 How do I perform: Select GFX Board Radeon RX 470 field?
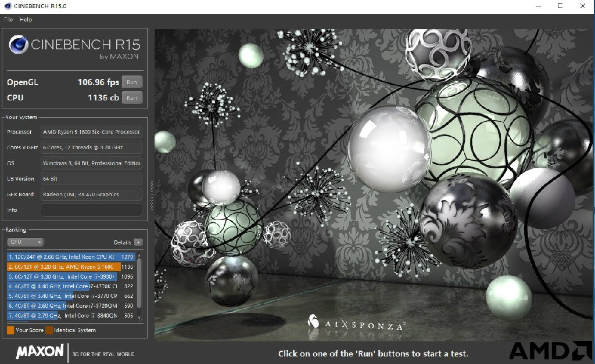tap(91, 194)
